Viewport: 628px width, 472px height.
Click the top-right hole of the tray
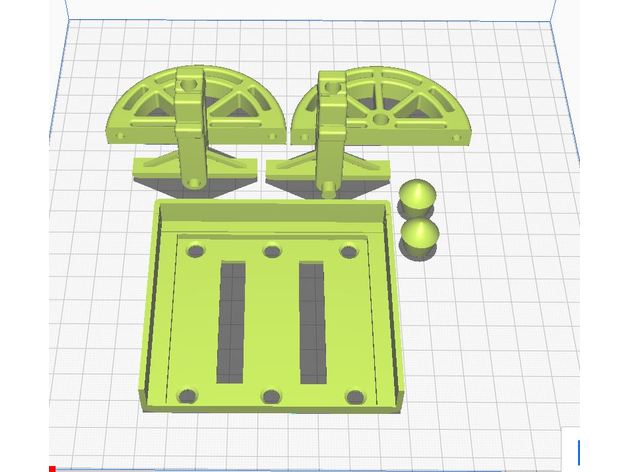coord(348,252)
